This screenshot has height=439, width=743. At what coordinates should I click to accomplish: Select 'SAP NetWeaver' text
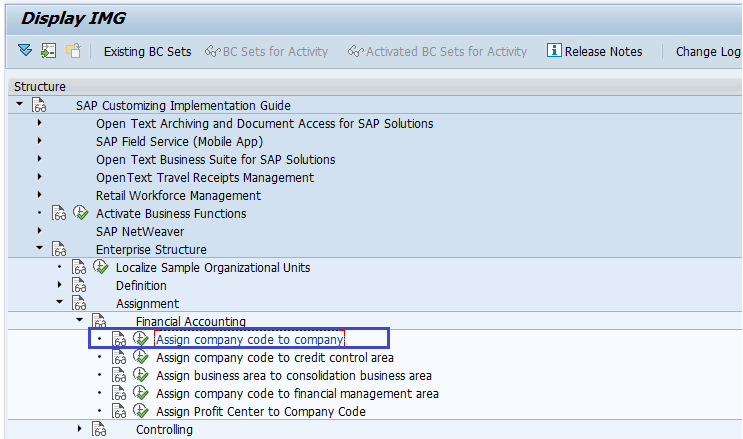[x=140, y=231]
